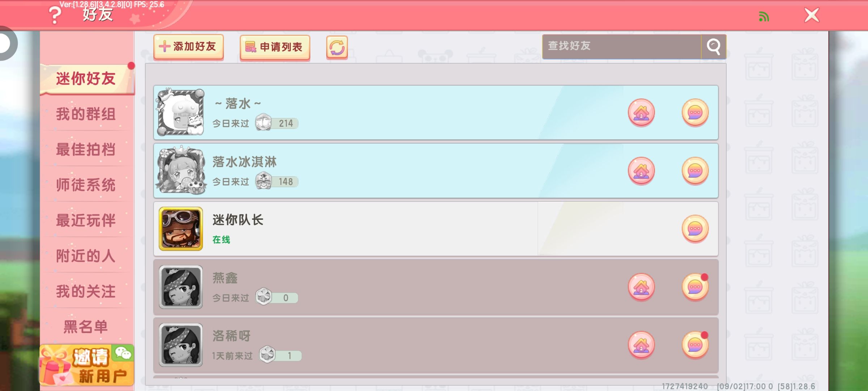Visit 落水冰淇淋's home icon
This screenshot has height=391, width=868.
(x=641, y=171)
